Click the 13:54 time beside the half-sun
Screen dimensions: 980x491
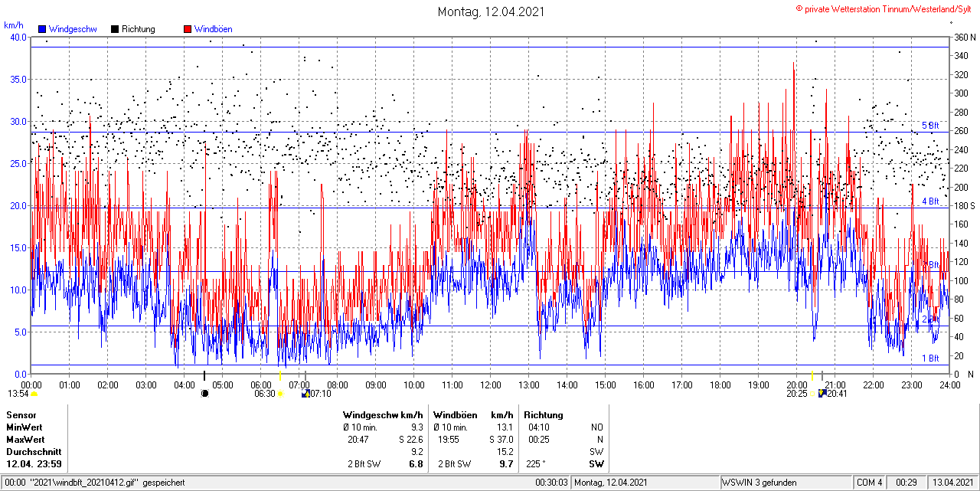[x=18, y=394]
